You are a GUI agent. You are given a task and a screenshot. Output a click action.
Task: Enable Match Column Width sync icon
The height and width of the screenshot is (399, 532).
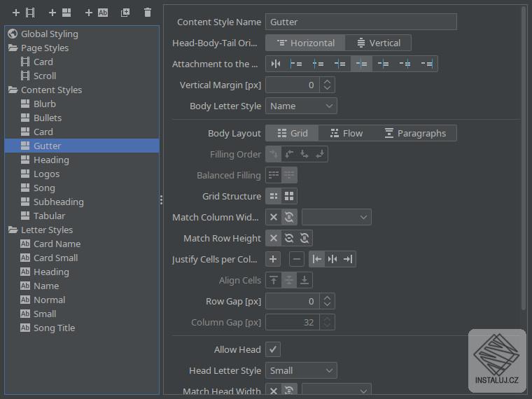click(x=289, y=217)
